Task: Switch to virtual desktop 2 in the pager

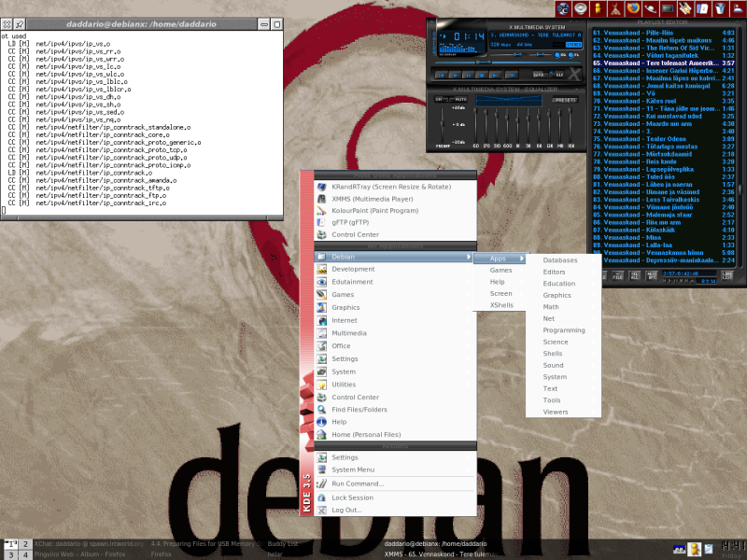Action: tap(25, 544)
